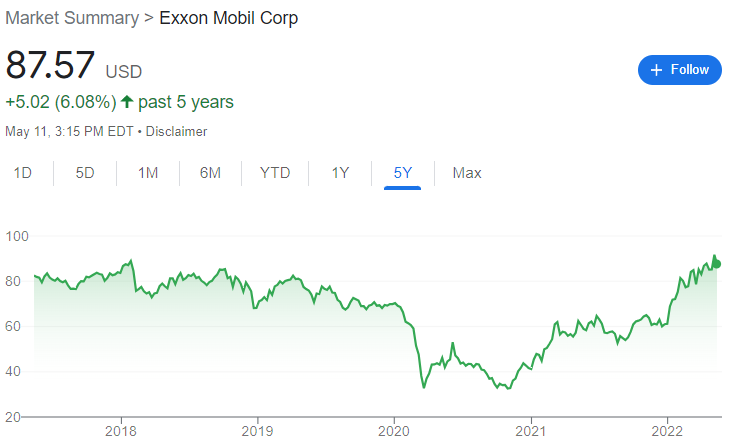Select the 5Y time range tab
The image size is (752, 447).
[x=403, y=173]
